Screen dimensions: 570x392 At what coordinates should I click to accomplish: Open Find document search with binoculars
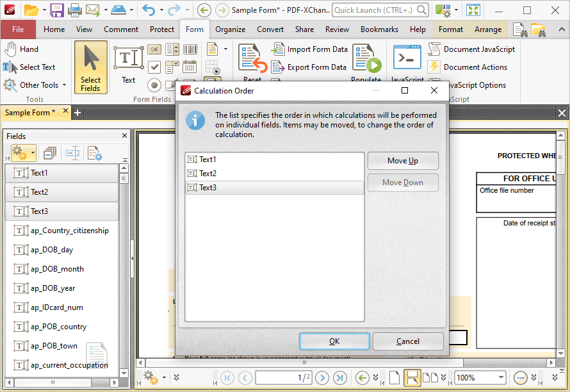pos(520,29)
